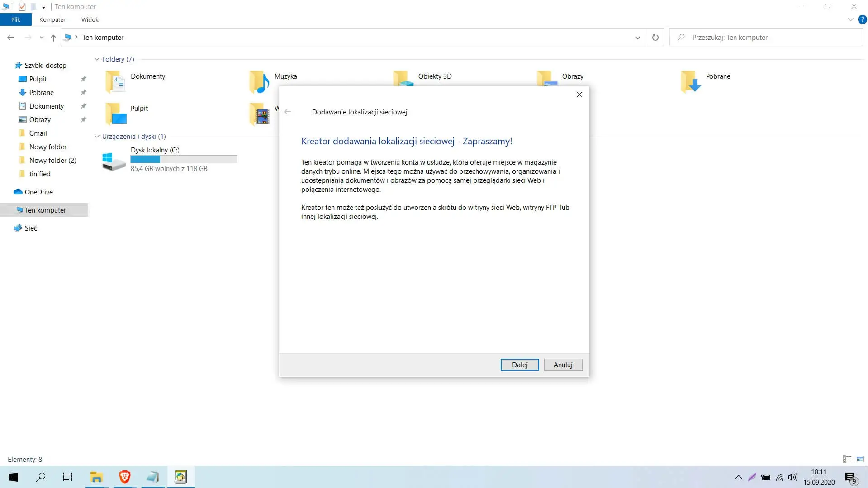Collapse the Urządzenia i dyski group
Screen dimensions: 868x488
[x=97, y=137]
